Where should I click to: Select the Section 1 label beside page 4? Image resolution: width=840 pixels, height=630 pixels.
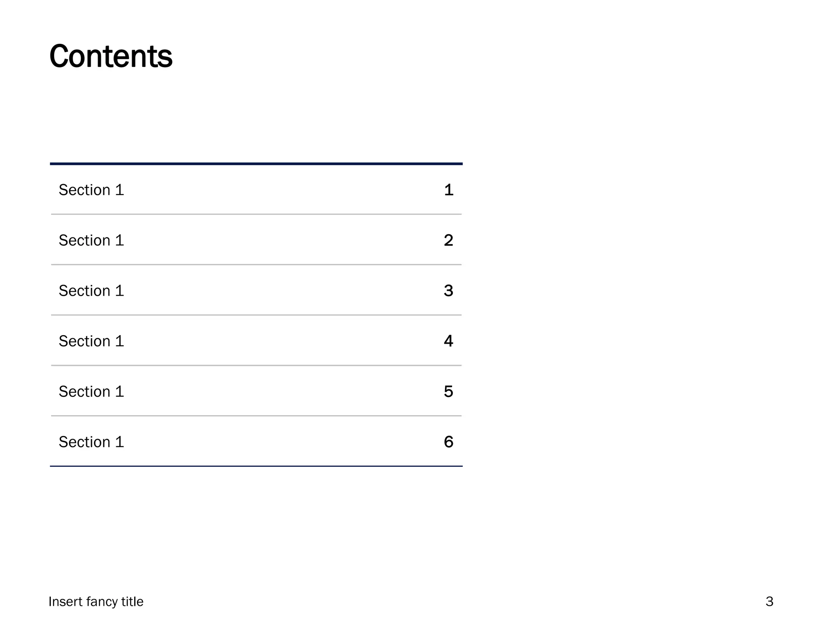click(x=91, y=341)
